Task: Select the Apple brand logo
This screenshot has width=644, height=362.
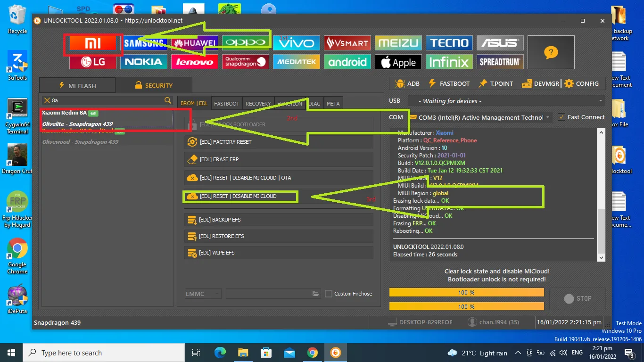Action: point(398,62)
